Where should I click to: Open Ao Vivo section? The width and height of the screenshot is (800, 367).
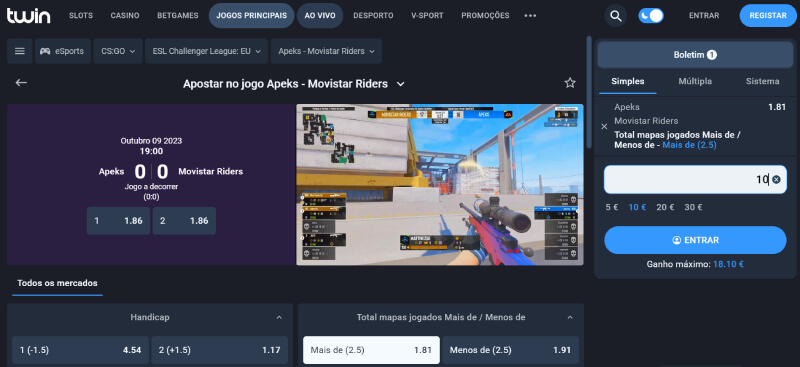point(320,16)
